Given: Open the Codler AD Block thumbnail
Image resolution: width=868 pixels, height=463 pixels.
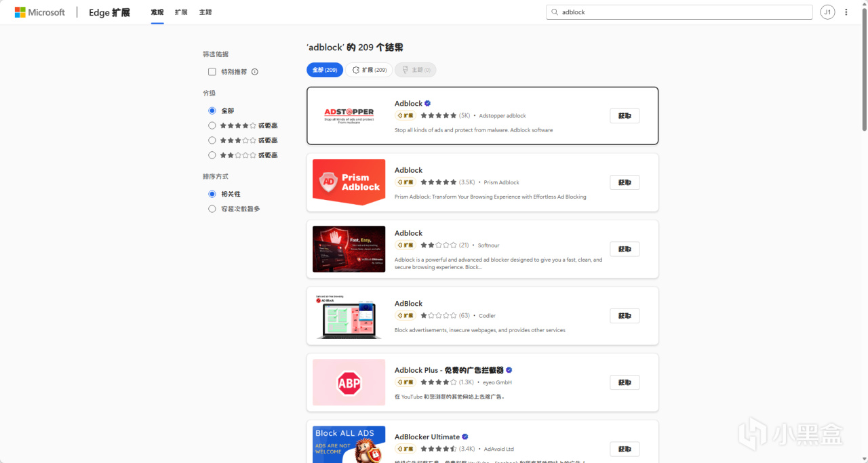Looking at the screenshot, I should 349,316.
